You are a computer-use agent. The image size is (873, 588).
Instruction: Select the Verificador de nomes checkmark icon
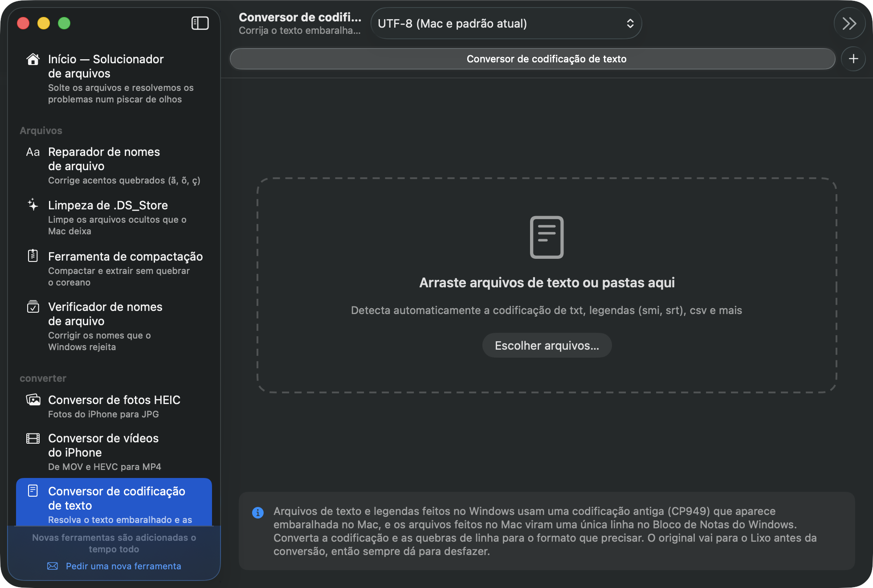click(33, 306)
